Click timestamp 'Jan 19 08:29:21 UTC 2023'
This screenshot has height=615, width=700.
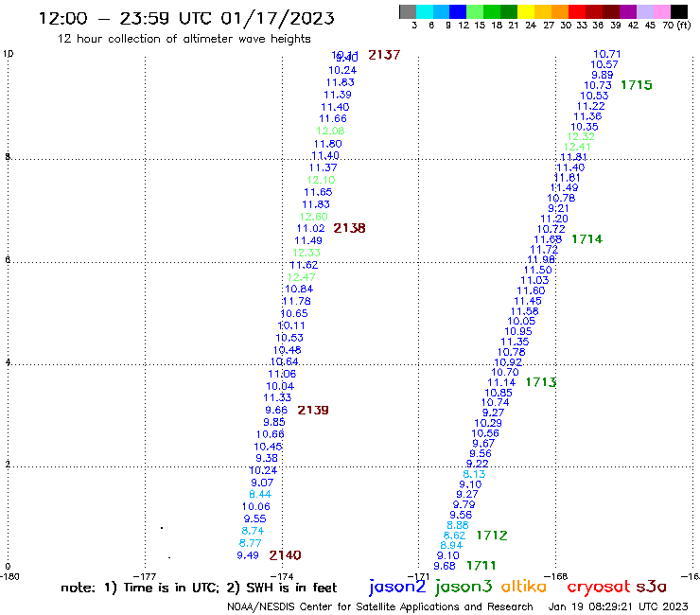click(x=619, y=606)
